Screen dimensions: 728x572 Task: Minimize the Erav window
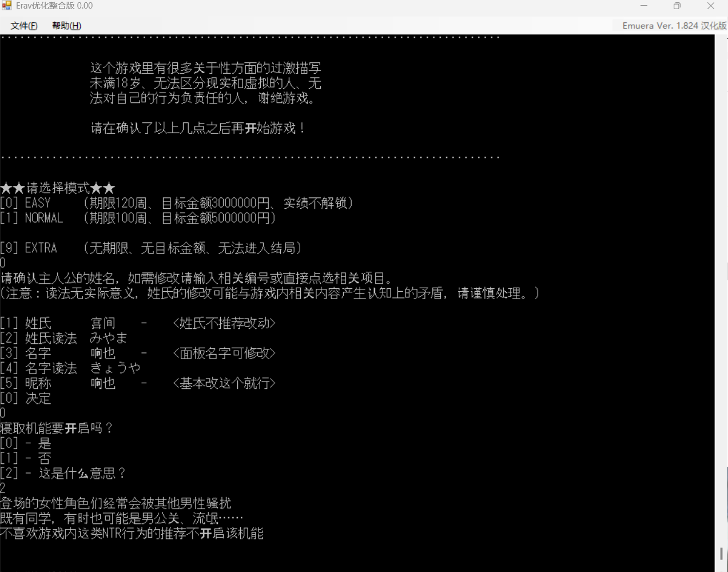click(x=644, y=6)
